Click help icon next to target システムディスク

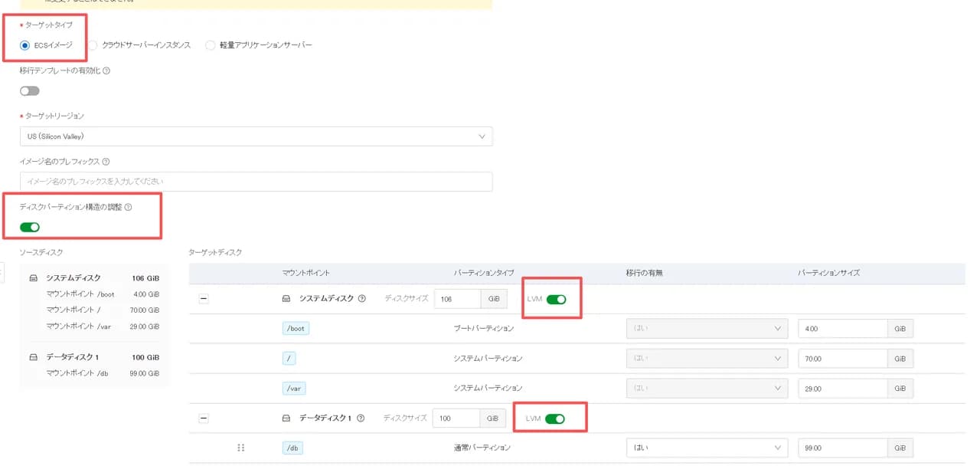pos(362,299)
